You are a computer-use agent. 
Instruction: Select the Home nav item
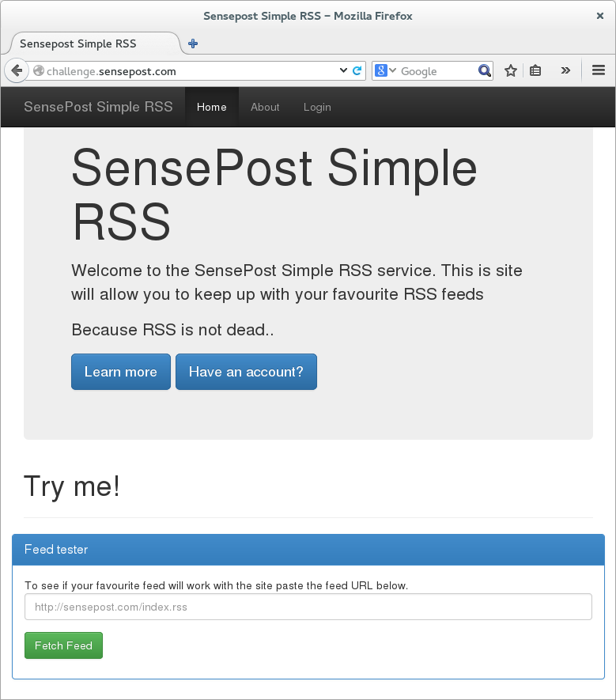coord(212,107)
